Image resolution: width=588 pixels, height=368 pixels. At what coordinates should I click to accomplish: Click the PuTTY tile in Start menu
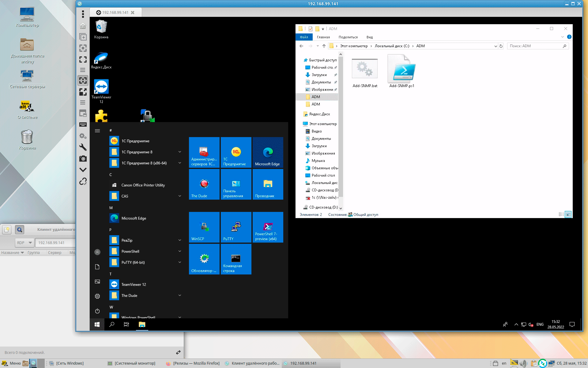tap(236, 227)
